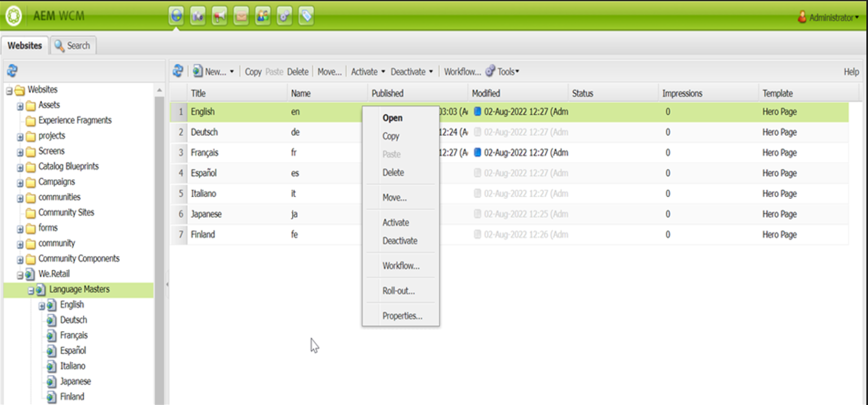868x405 pixels.
Task: Open the Inbox envelope icon
Action: click(241, 16)
